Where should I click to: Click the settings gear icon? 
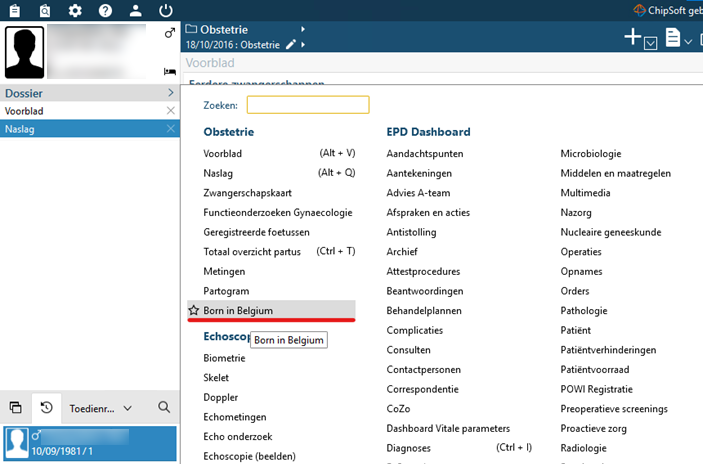[75, 11]
